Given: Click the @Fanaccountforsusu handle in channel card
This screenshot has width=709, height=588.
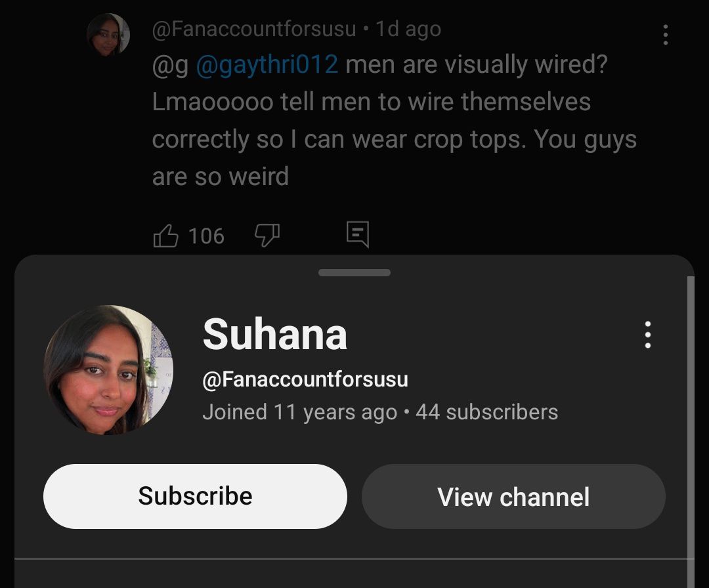Looking at the screenshot, I should [x=305, y=379].
